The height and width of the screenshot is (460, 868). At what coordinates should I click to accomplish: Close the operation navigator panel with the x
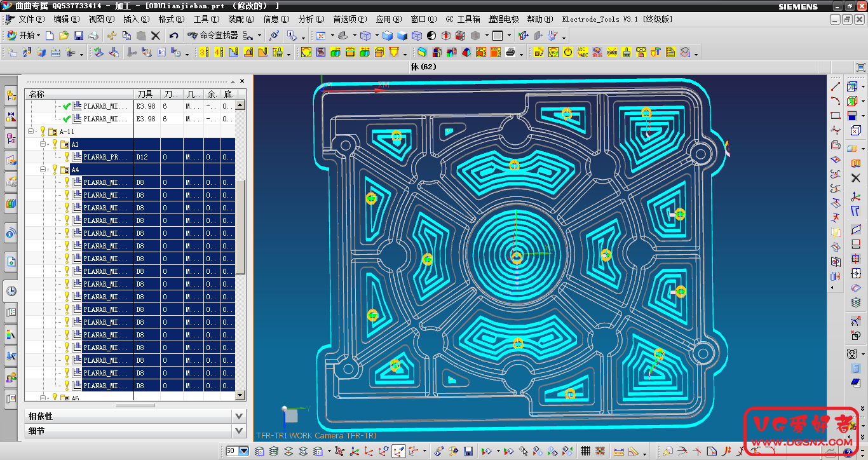[241, 81]
